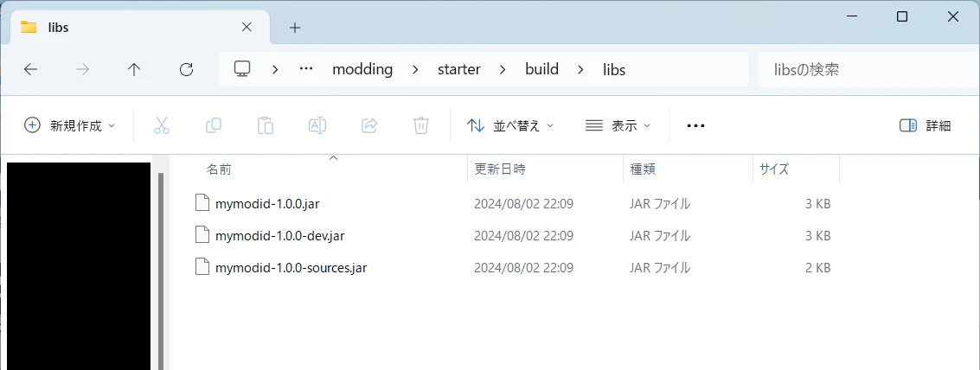Click file icon of mymodid-1.0.0-sources.jar

[x=202, y=268]
